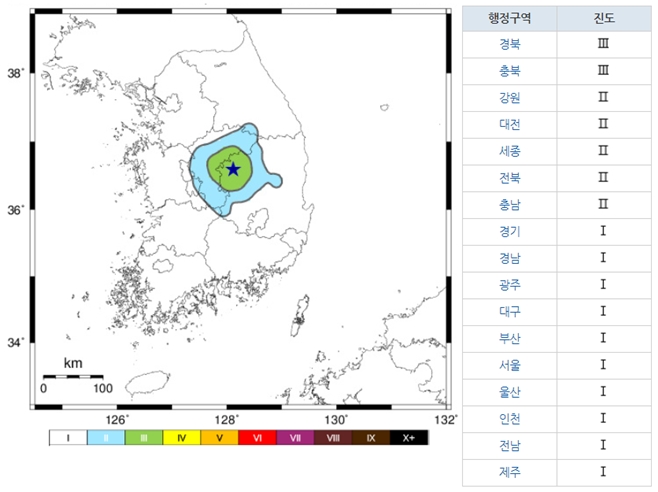Screen dimensions: 658x492
Task: Click the blue epicenter star on the map
Action: pos(233,169)
